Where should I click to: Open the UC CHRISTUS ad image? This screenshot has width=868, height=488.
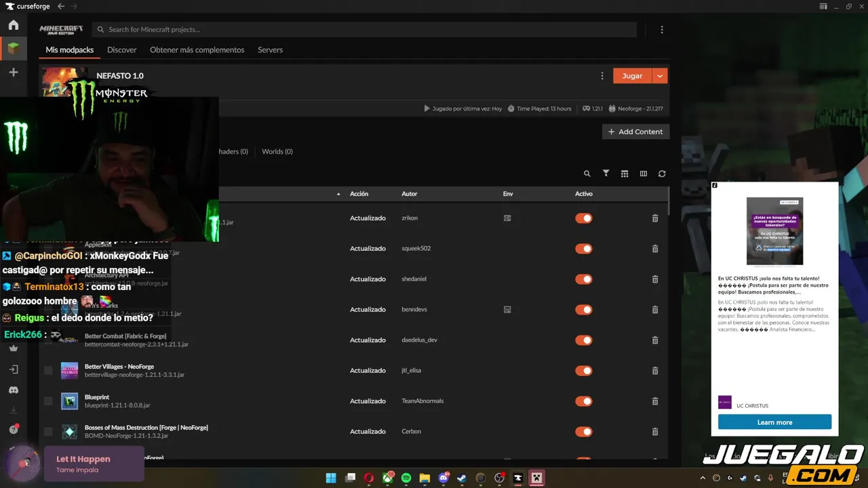[x=774, y=231]
